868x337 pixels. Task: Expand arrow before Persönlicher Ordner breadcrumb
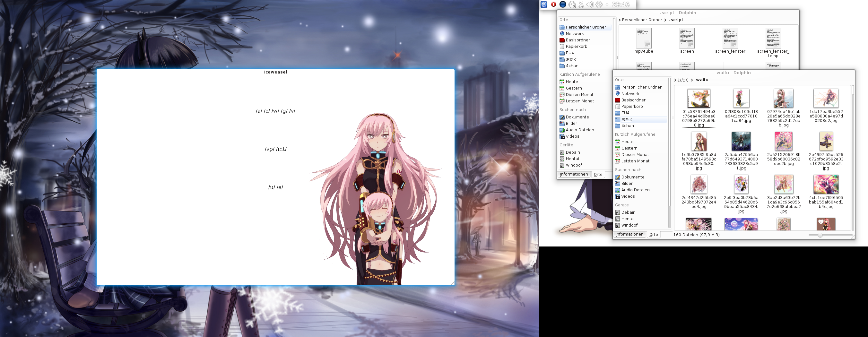tap(620, 20)
